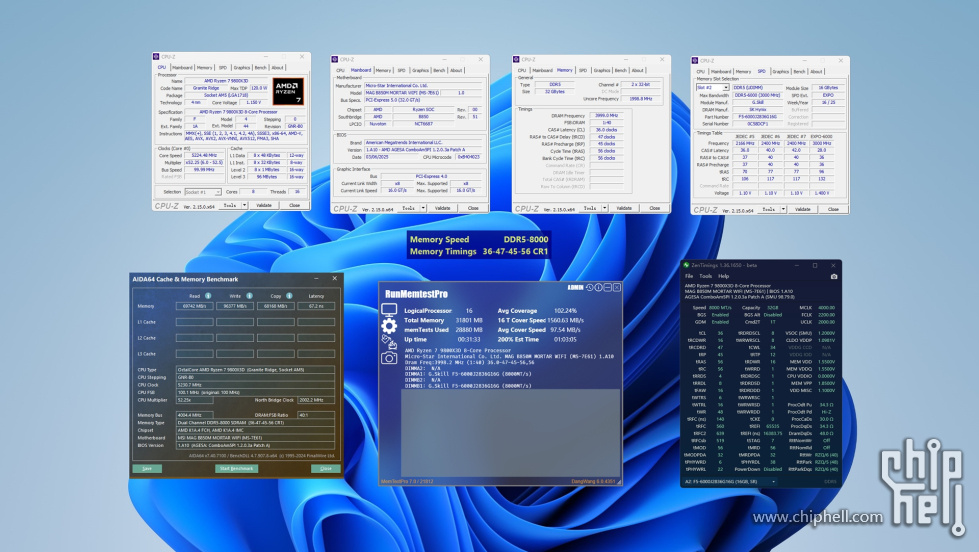Viewport: 979px width, 552px height.
Task: Click 'MemTestPro 7.0' status text in RunMemtestPro
Action: pos(406,481)
